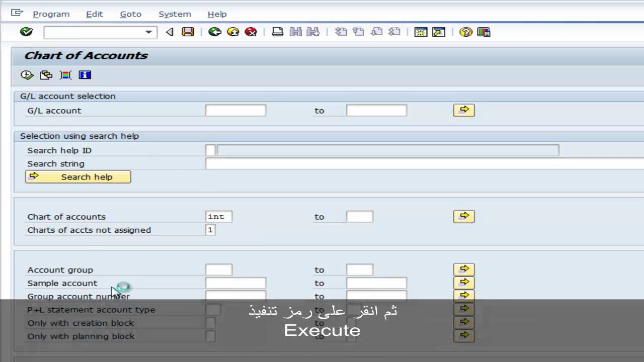
Task: Open multiple selection for Only with planning block
Action: (x=464, y=335)
